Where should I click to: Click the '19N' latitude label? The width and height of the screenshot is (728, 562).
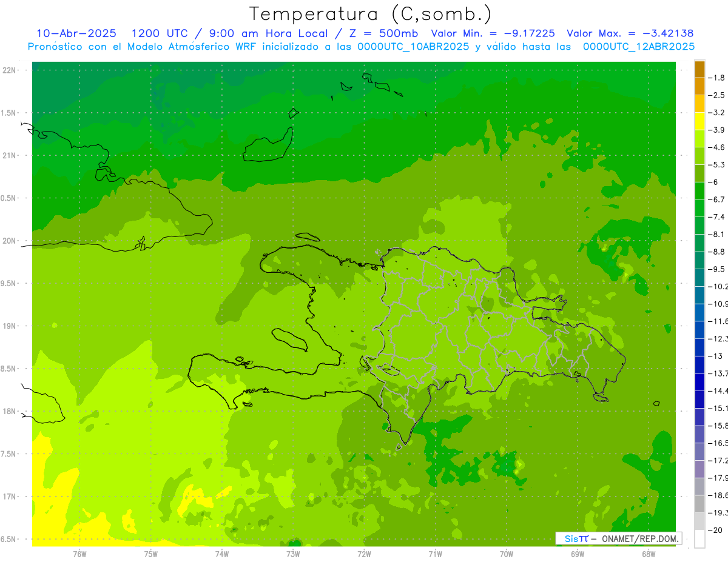click(x=10, y=326)
